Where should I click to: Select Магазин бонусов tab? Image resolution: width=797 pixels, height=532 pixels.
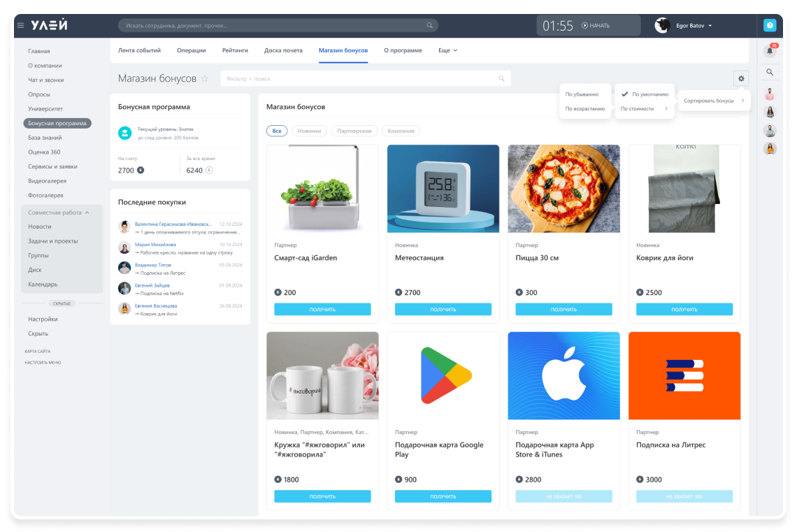(343, 50)
